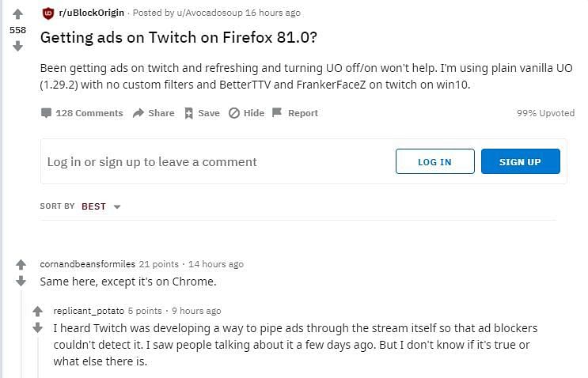Share this Reddit post
This screenshot has width=588, height=378.
154,113
